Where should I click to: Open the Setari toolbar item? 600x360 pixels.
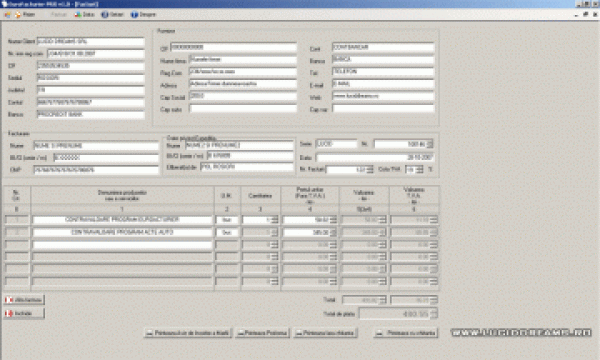pos(112,15)
